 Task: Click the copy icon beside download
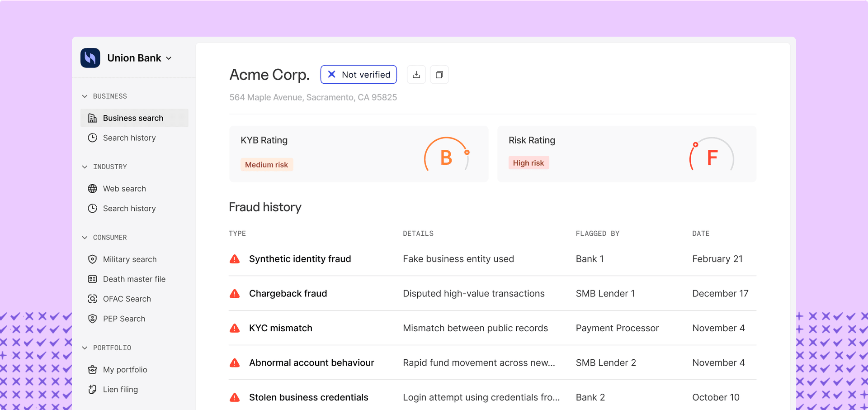(x=439, y=74)
